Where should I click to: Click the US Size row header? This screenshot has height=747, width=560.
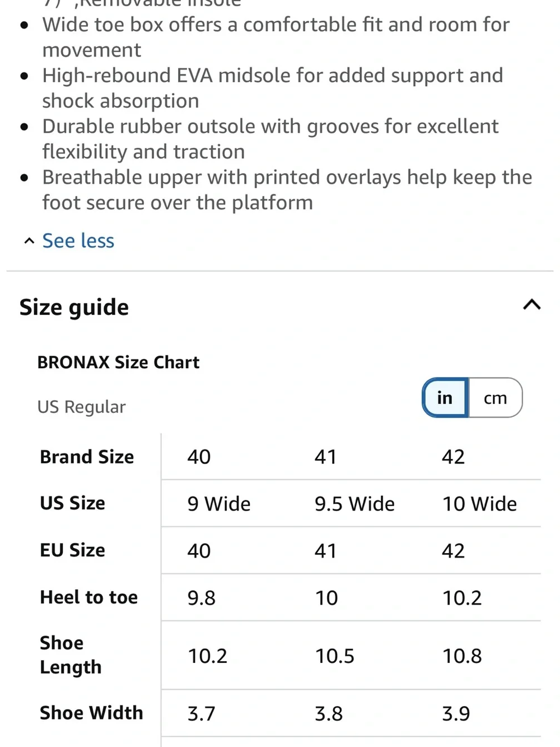coord(72,503)
